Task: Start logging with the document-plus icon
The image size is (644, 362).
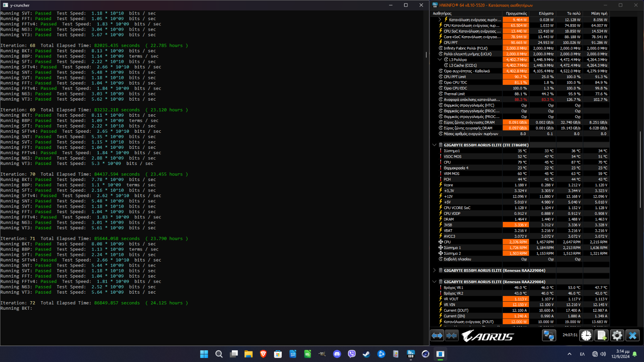Action: coord(602,335)
